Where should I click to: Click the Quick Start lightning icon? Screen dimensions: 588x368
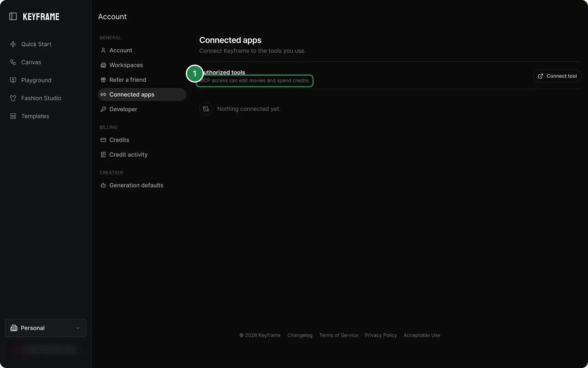(x=13, y=44)
